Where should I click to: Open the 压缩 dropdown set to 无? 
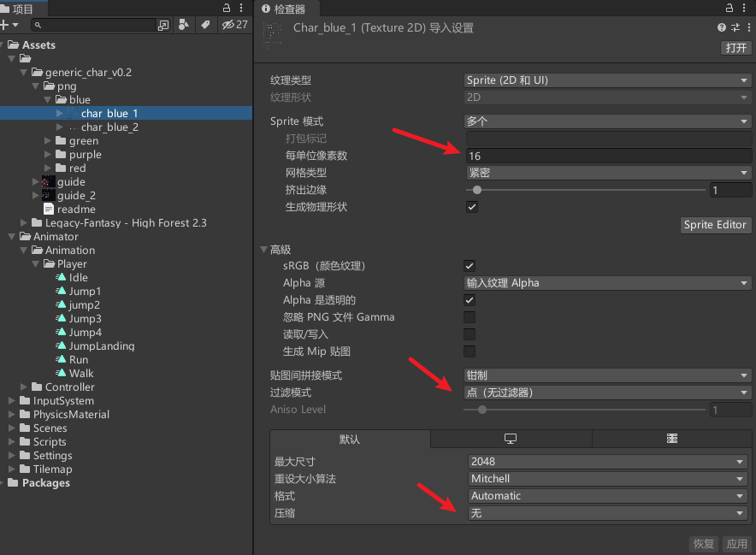tap(607, 514)
